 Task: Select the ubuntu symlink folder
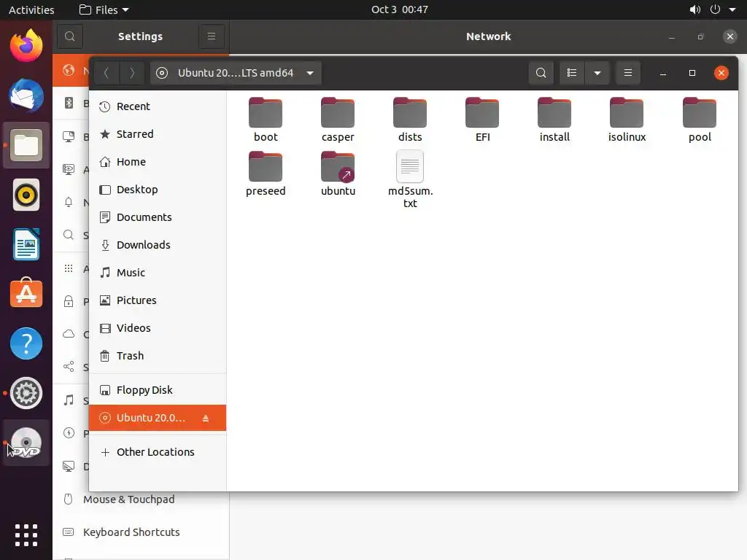point(338,174)
